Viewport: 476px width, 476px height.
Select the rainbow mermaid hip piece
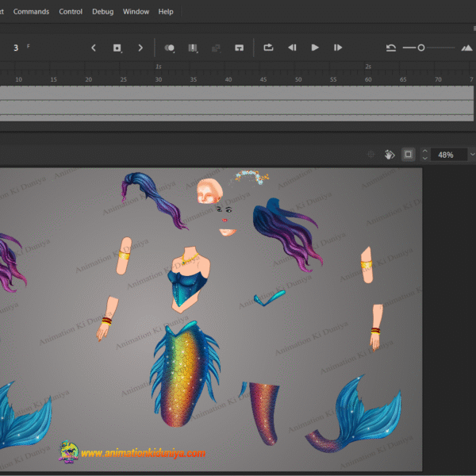(x=185, y=374)
